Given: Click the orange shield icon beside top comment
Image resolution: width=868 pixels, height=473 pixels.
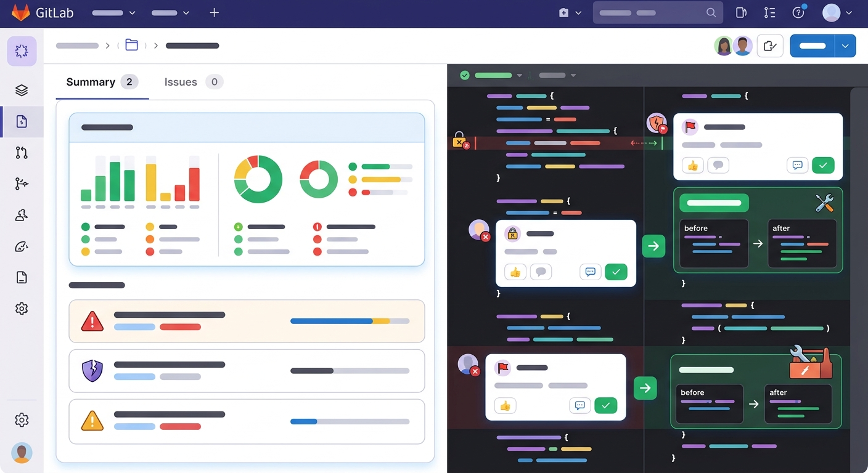Looking at the screenshot, I should 657,123.
